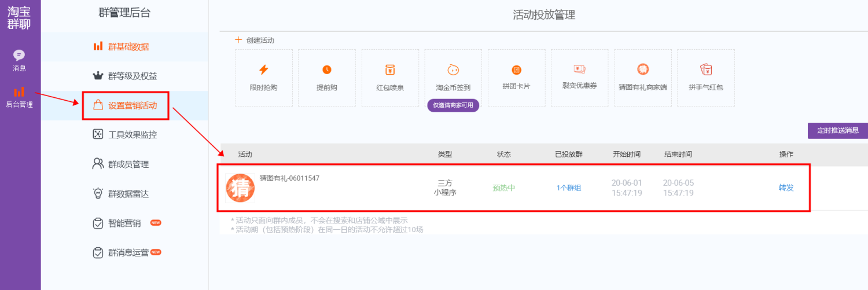Click the 操作 column header
868x290 pixels.
click(786, 155)
